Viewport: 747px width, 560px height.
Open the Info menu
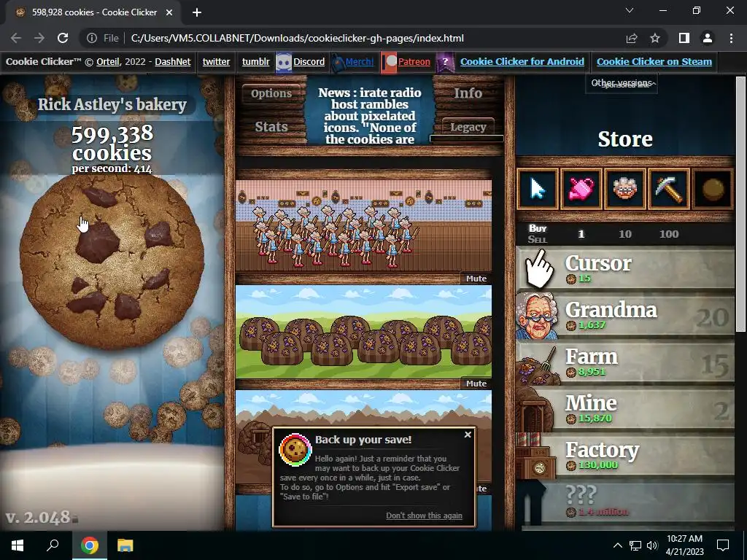pos(468,93)
